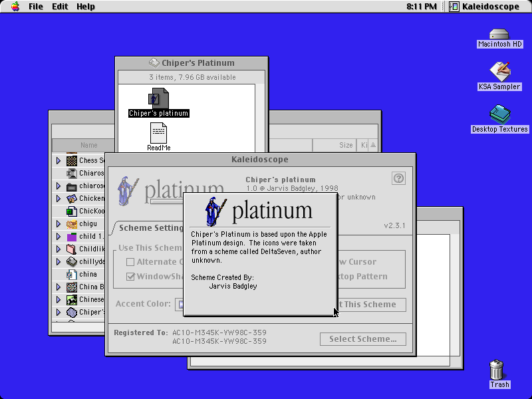Select the Chicken row icon
Viewport: 532px width, 399px height.
tap(72, 198)
